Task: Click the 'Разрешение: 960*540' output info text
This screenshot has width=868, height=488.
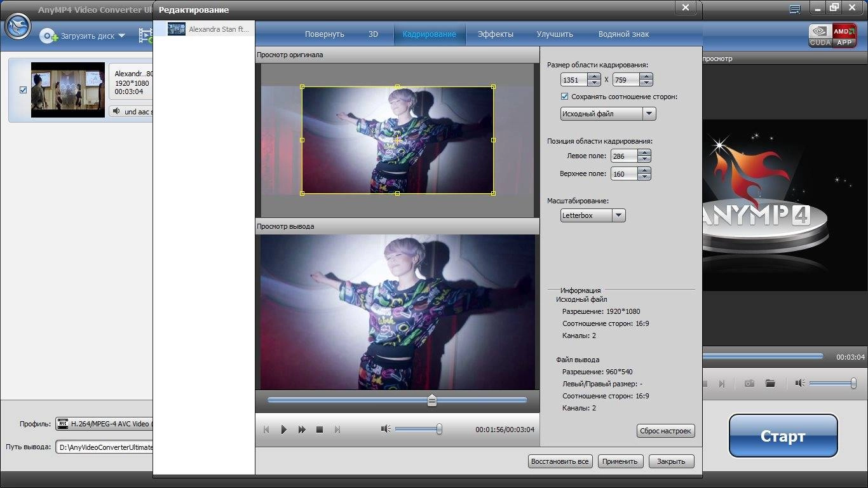Action: 597,372
